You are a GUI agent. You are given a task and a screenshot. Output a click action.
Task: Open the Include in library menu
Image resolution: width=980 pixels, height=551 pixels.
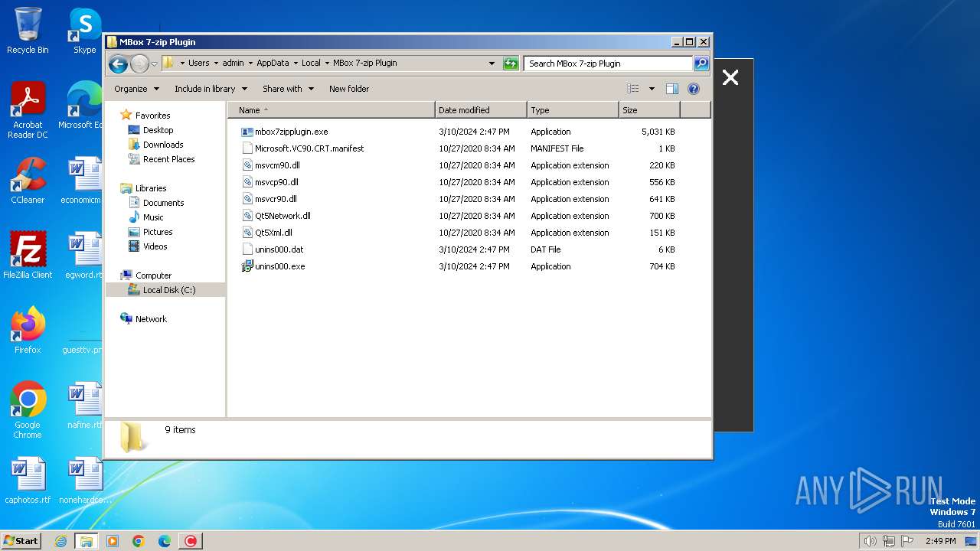(x=211, y=89)
